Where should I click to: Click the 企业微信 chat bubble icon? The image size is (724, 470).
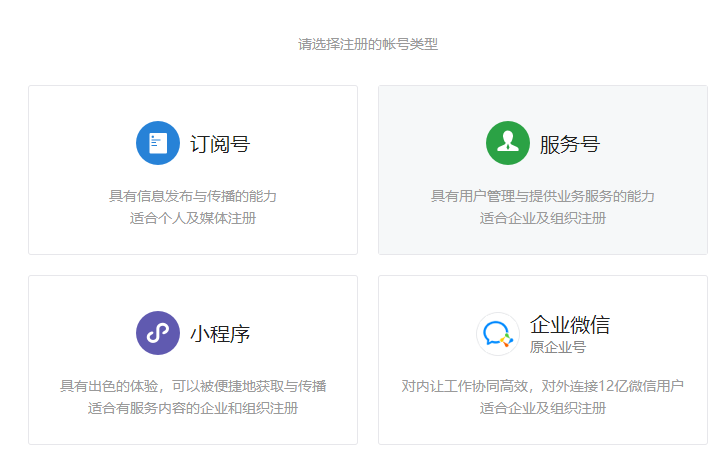(x=498, y=334)
